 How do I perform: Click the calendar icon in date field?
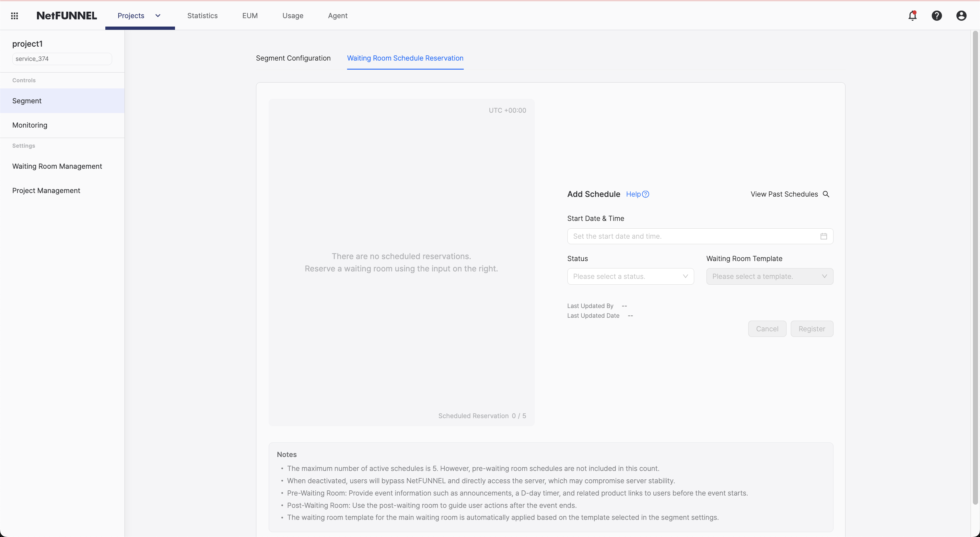click(824, 236)
